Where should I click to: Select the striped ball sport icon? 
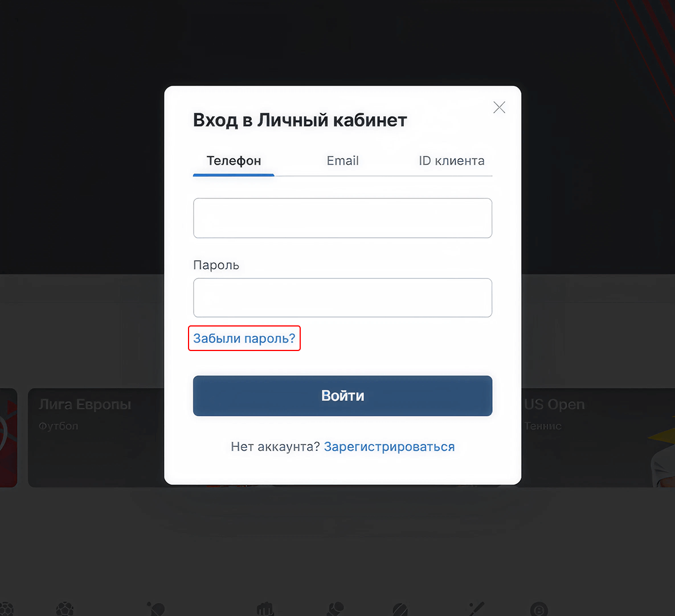[400, 609]
